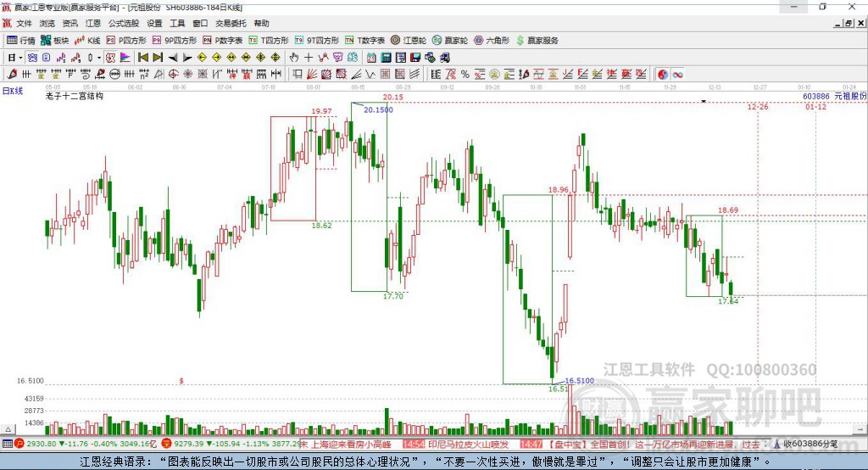Open P四方形 tool

[x=126, y=41]
